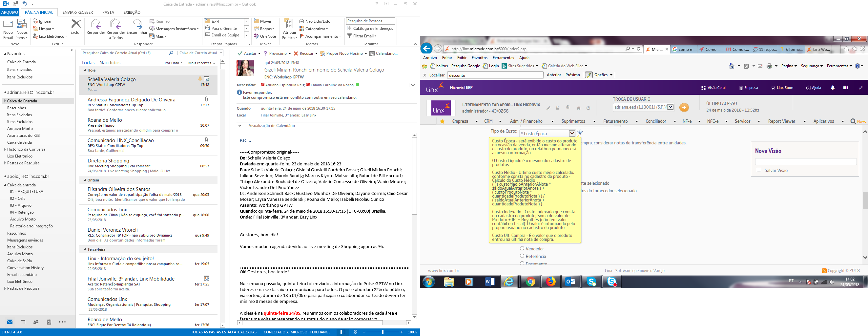
Task: Select the Vendedor radio option
Action: 522,248
